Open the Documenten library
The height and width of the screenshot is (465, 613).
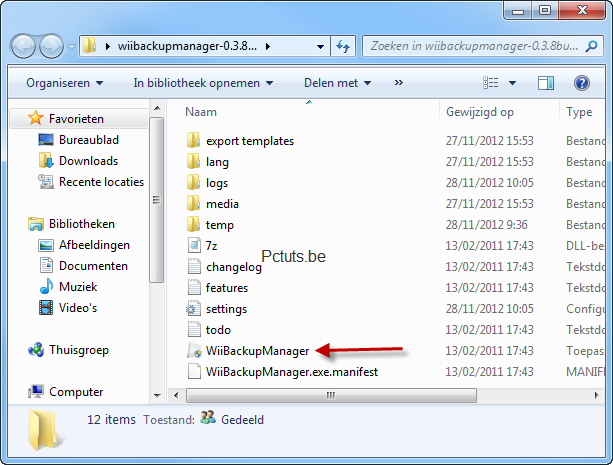tap(93, 266)
